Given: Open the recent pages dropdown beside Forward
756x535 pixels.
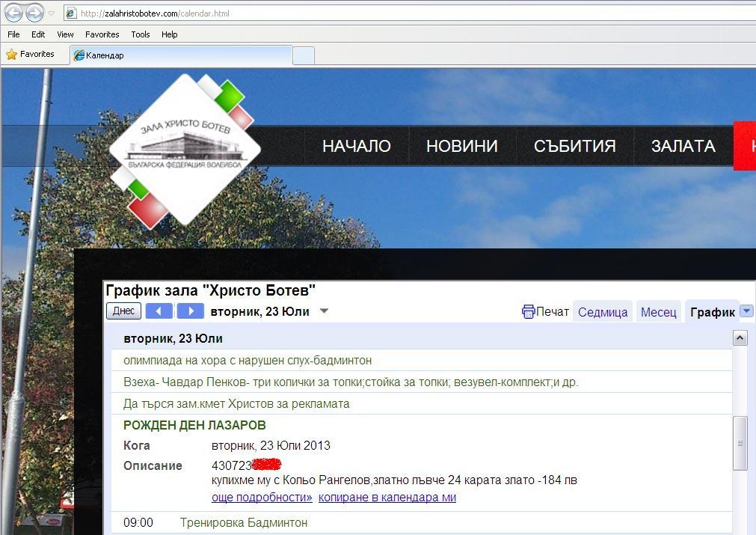Looking at the screenshot, I should (51, 13).
